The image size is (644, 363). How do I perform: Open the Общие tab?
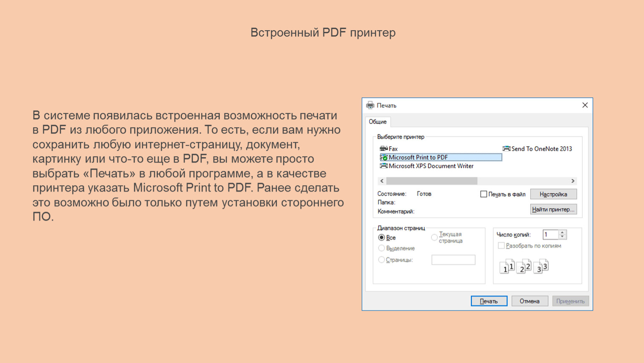point(378,121)
